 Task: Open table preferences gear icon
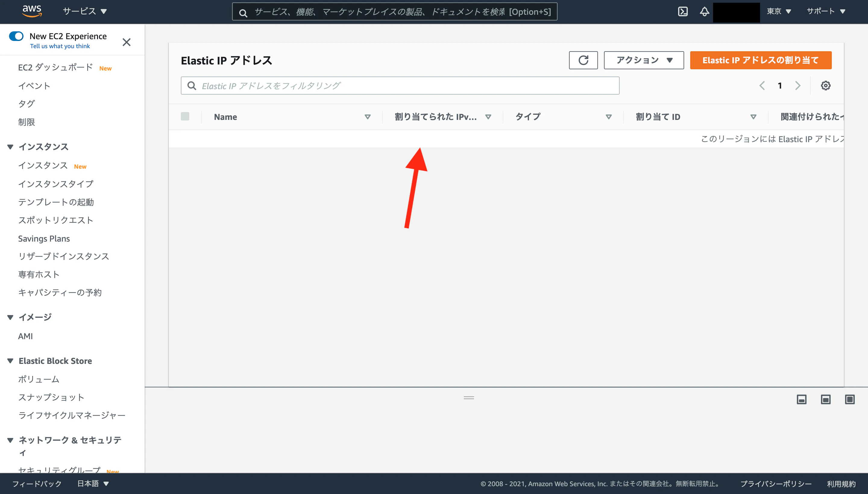coord(826,86)
